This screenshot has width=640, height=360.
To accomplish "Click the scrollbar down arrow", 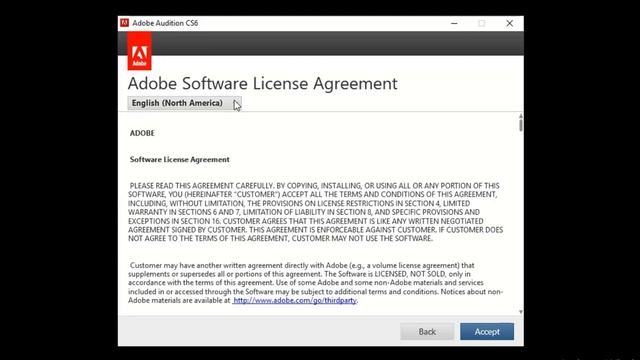I will (521, 312).
